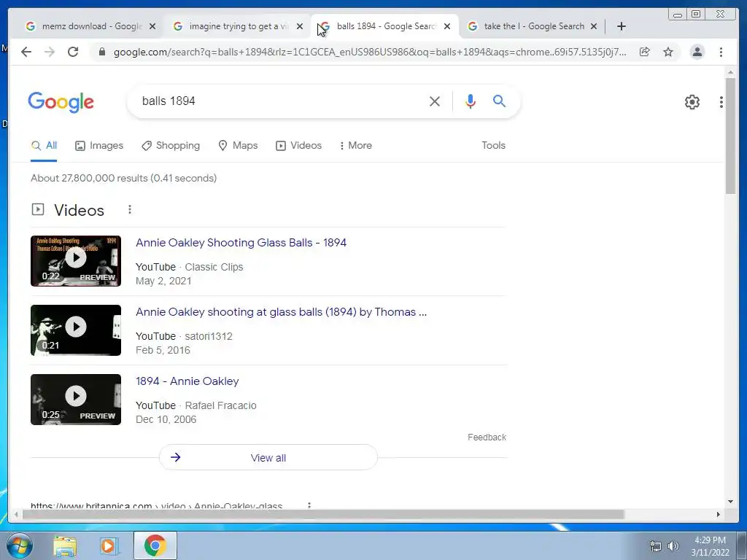Play the 0:25 Rafael Fracacio video thumbnail
Image resolution: width=747 pixels, height=560 pixels.
click(76, 400)
